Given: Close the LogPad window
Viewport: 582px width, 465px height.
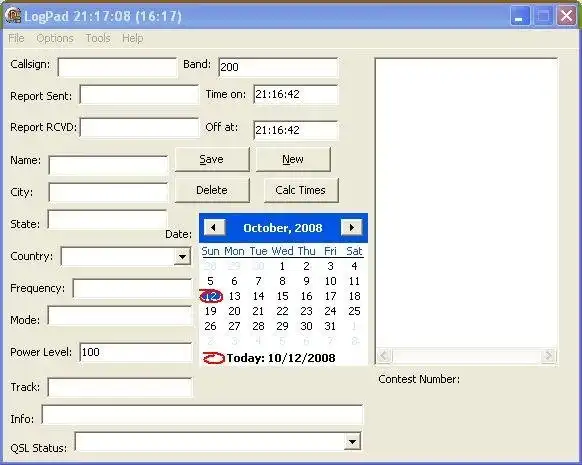Looking at the screenshot, I should click(x=566, y=16).
